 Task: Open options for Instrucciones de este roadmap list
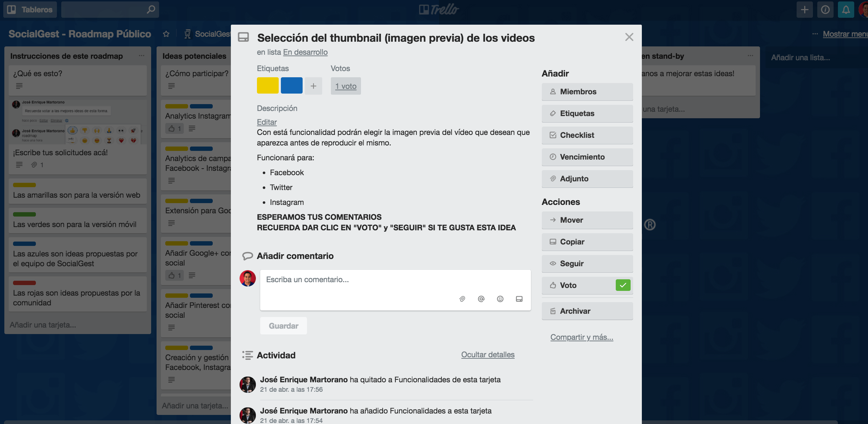[x=141, y=56]
